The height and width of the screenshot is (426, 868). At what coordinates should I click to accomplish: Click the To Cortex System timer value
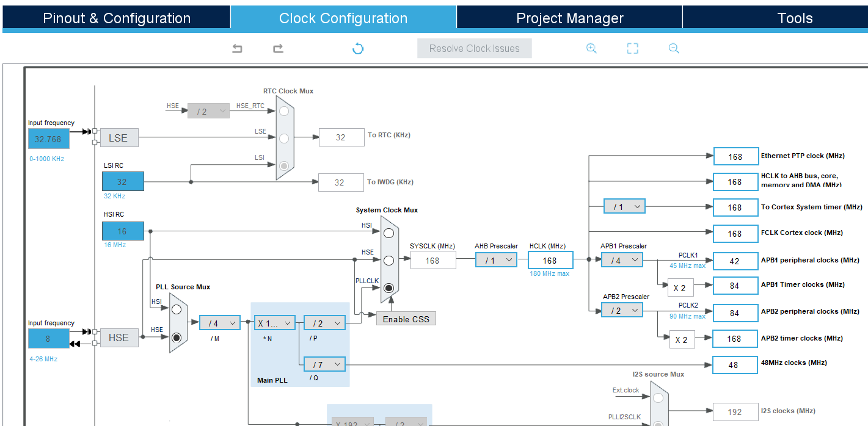[735, 208]
